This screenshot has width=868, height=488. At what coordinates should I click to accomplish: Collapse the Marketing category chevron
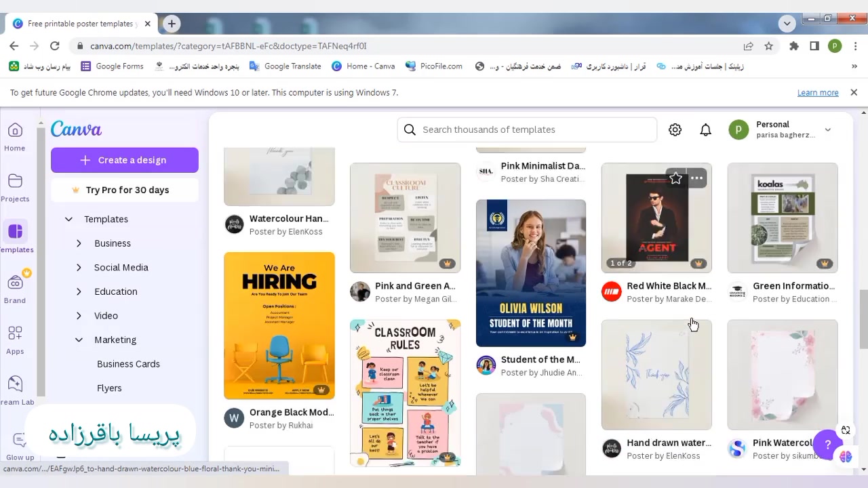(x=79, y=340)
